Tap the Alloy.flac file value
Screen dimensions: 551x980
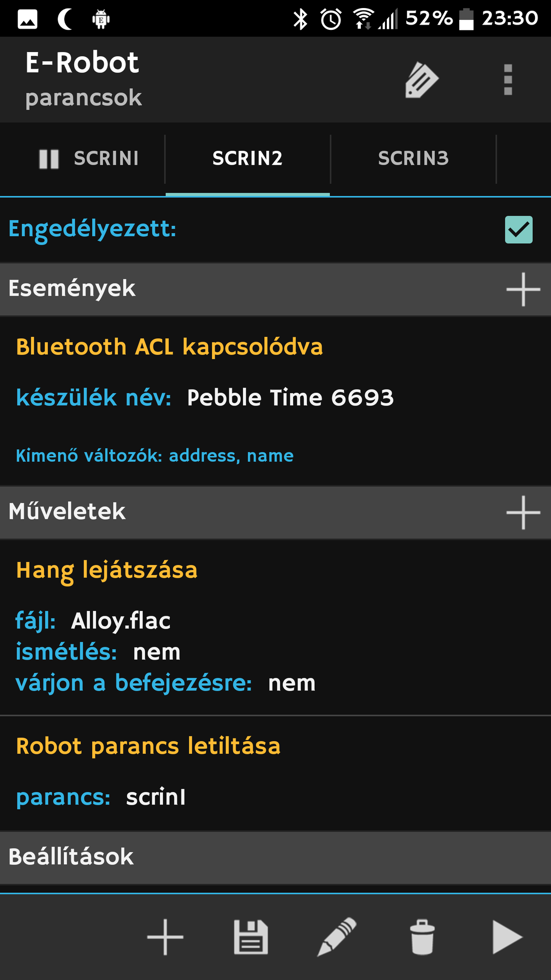pos(121,621)
